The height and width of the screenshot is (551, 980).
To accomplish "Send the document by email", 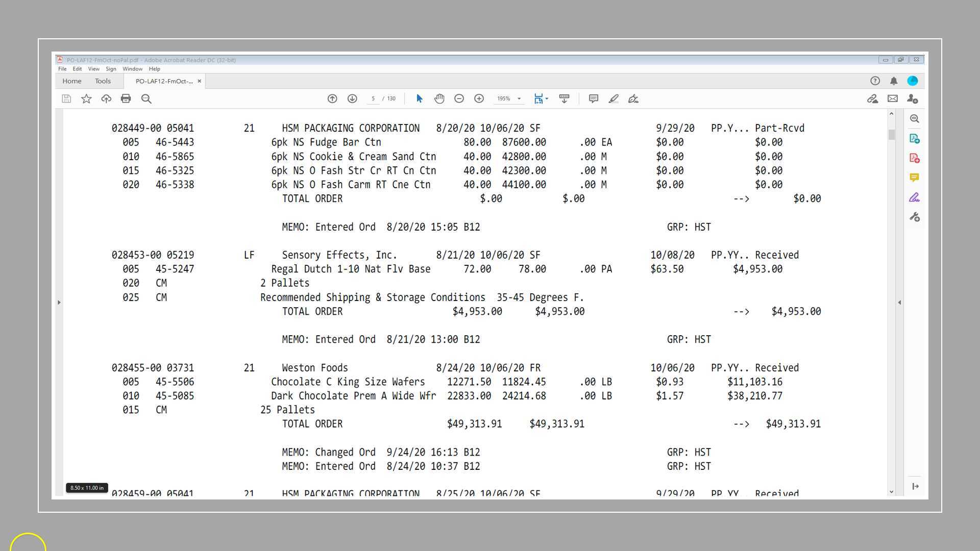I will click(892, 98).
